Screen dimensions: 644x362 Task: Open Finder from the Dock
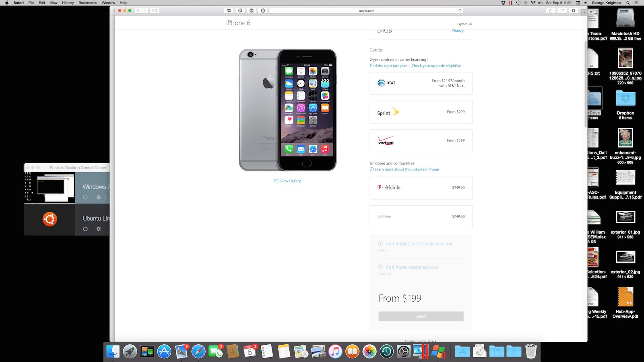click(x=113, y=352)
